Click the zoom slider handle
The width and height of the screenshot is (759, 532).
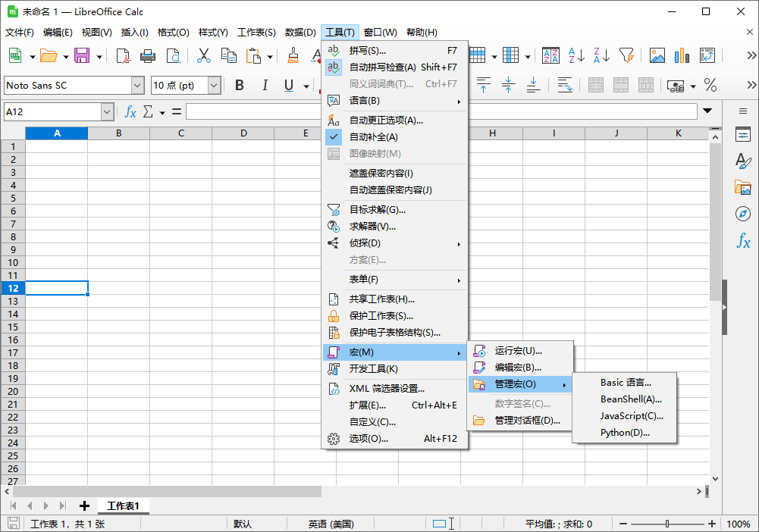667,524
